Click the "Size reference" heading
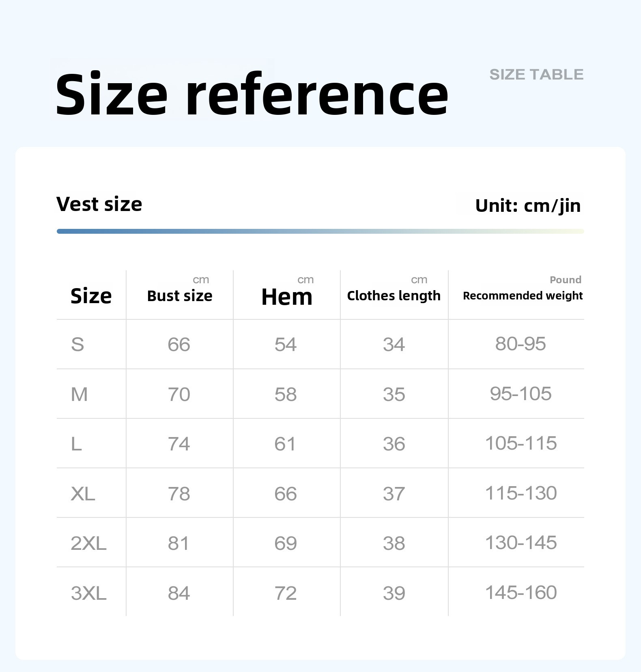Image resolution: width=641 pixels, height=672 pixels. [252, 94]
